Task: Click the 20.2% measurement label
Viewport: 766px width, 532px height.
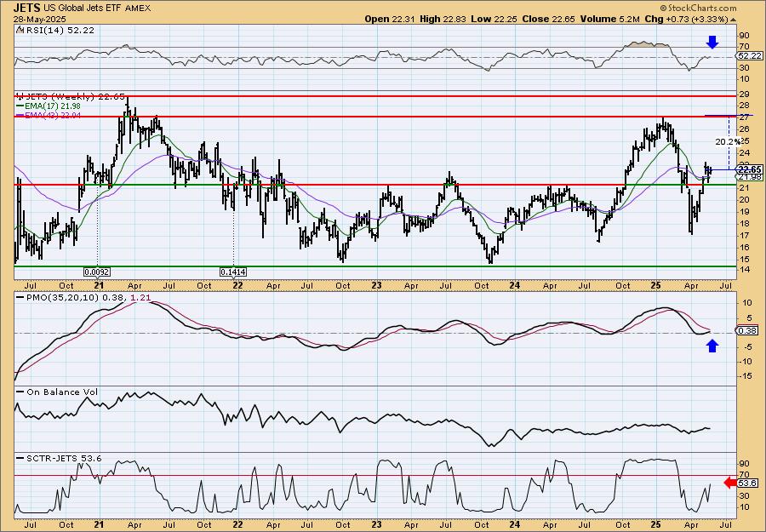Action: [728, 141]
